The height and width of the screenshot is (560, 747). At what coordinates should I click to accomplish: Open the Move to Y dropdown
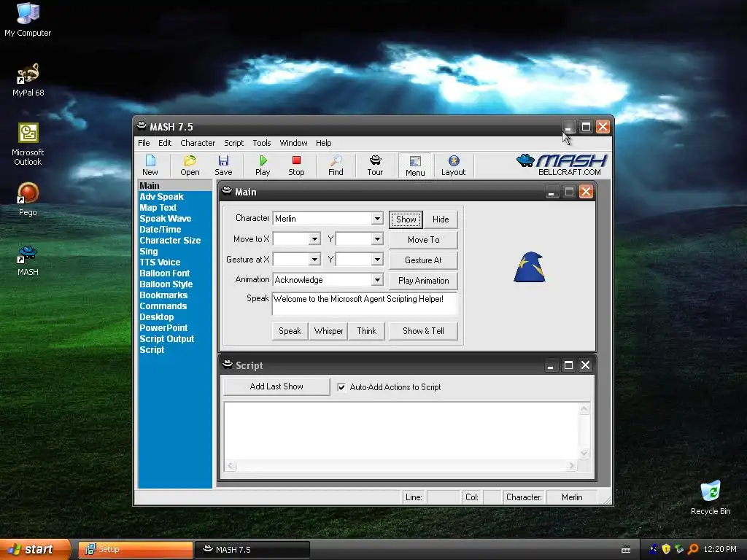[377, 239]
